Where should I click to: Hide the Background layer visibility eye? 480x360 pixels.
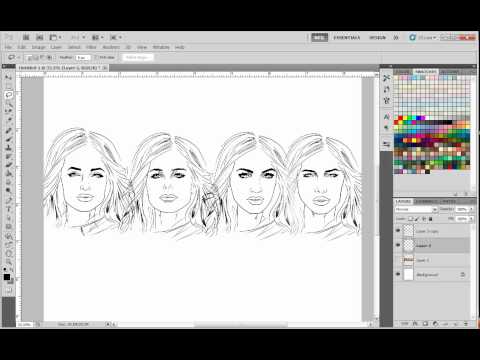click(398, 274)
